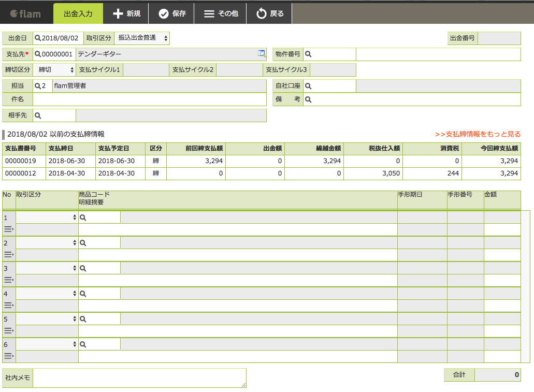Open row 2 line menu icon
This screenshot has width=534, height=392.
pyautogui.click(x=8, y=255)
